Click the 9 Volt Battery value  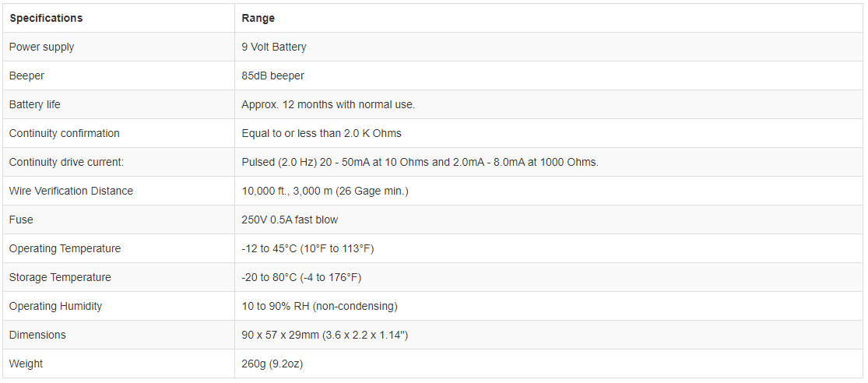(x=274, y=47)
